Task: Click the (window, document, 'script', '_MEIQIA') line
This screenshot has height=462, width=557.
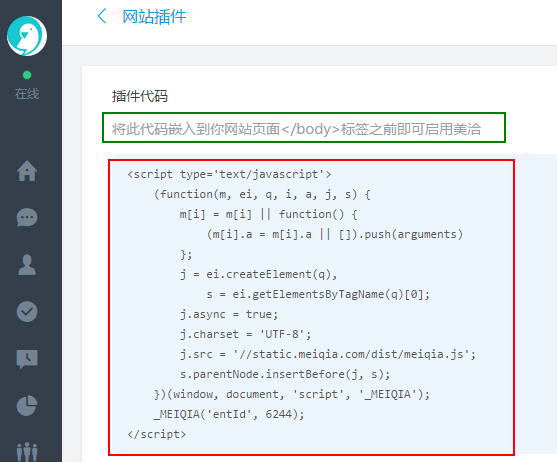Action: pos(292,394)
